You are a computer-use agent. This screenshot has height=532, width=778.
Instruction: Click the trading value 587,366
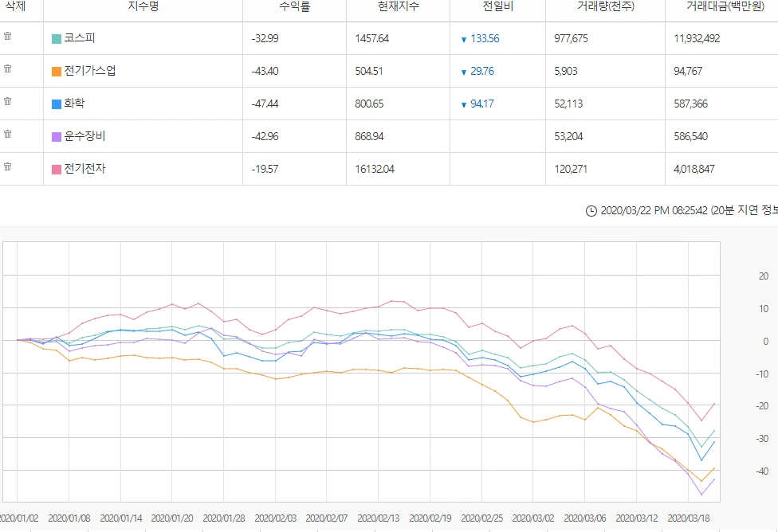[x=690, y=104]
